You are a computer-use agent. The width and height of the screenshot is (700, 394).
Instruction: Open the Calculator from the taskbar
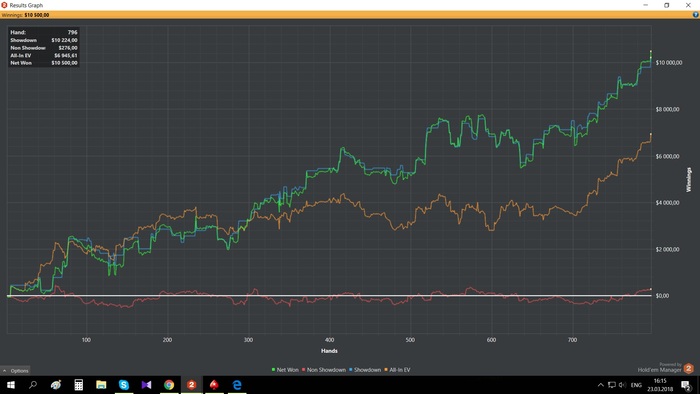pos(79,385)
